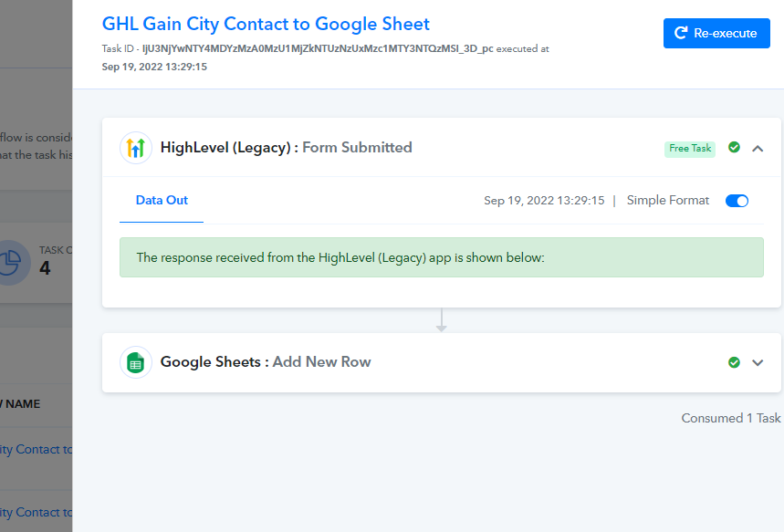Click timestamp beside Simple Format label
784x532 pixels.
[544, 201]
